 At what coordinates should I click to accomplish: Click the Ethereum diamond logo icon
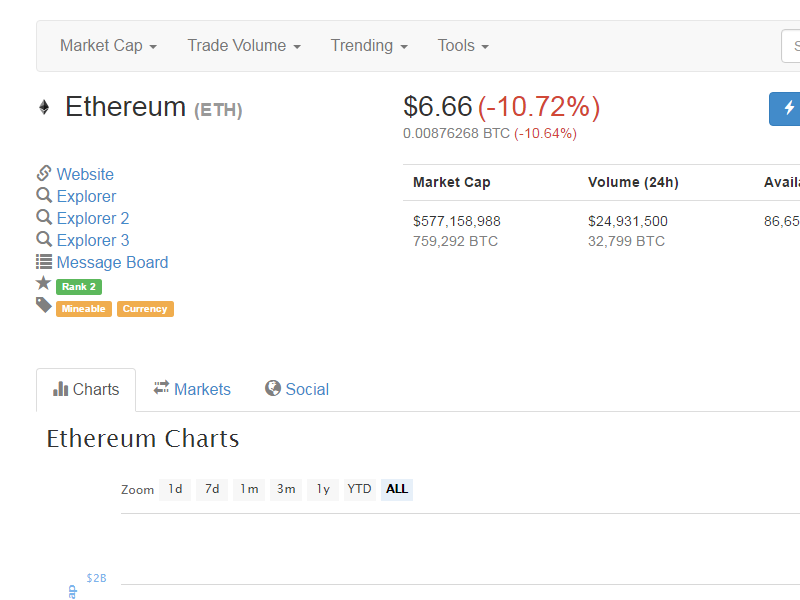click(44, 107)
